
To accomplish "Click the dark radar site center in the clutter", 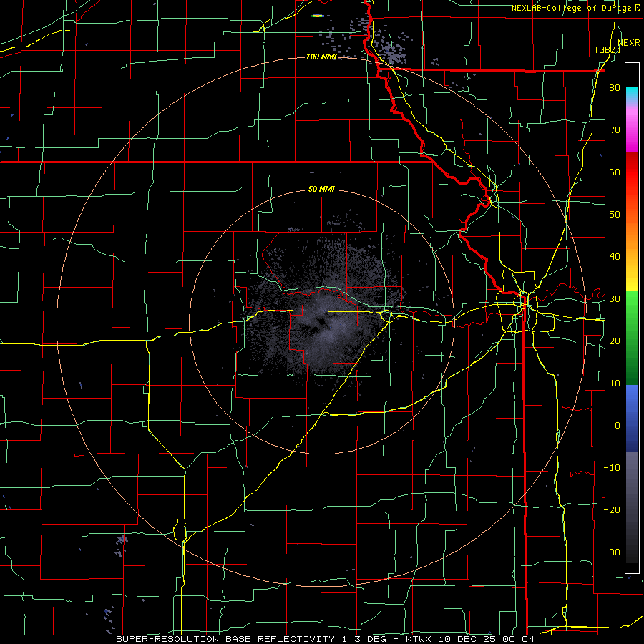I will coord(321,323).
